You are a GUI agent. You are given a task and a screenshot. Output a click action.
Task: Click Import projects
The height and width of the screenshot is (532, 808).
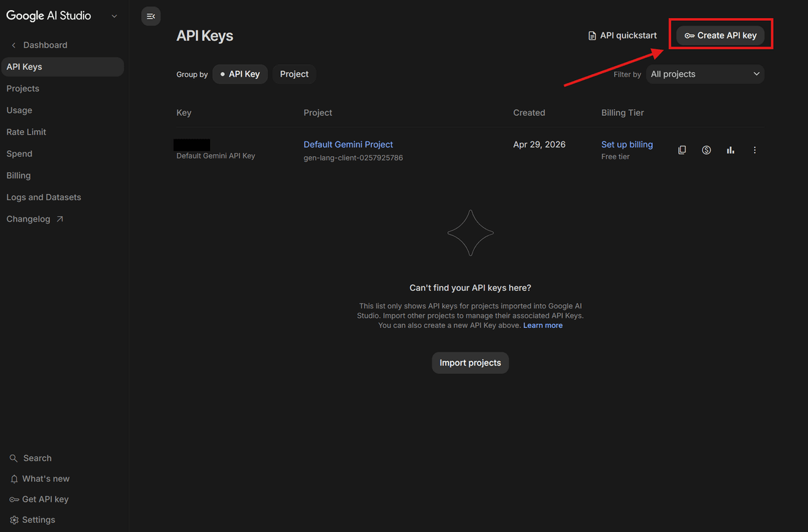pos(470,362)
